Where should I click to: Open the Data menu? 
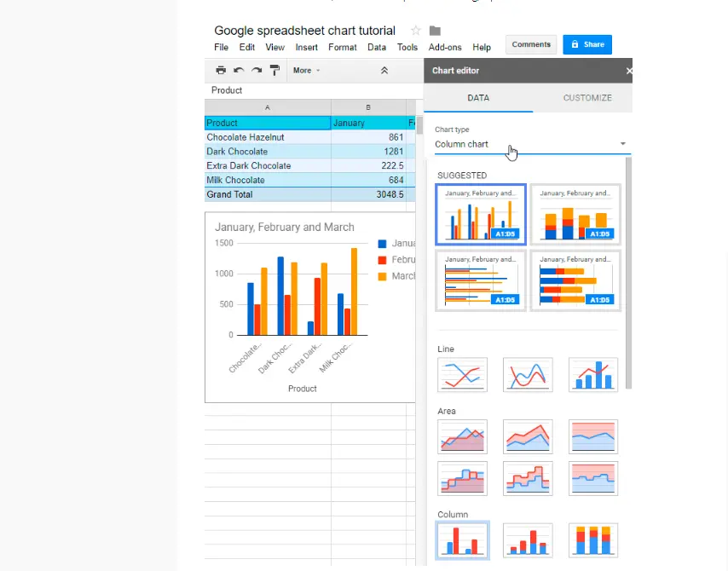[377, 48]
